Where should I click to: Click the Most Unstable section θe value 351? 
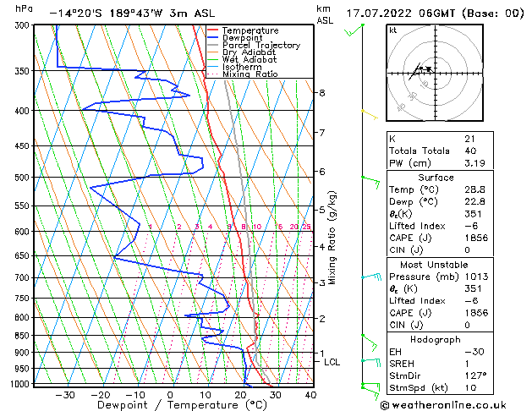473,288
